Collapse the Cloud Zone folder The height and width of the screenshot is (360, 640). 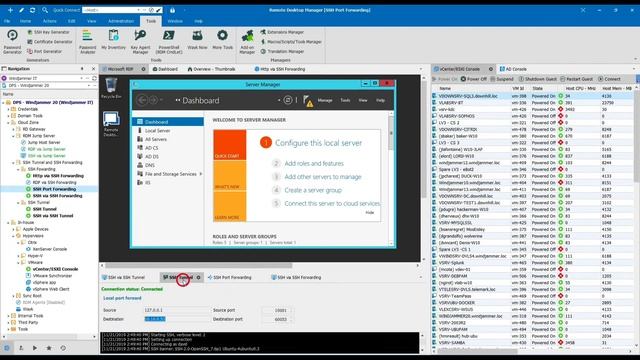click(x=9, y=122)
